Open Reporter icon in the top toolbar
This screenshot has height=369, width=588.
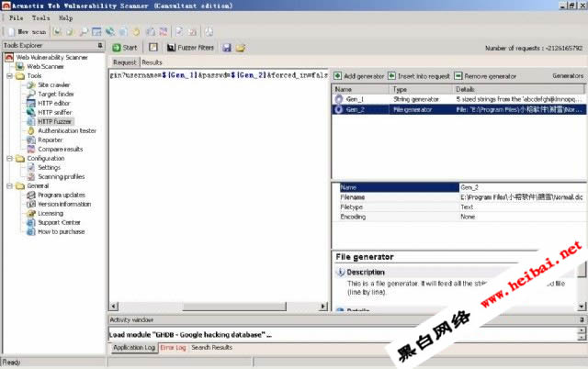150,32
